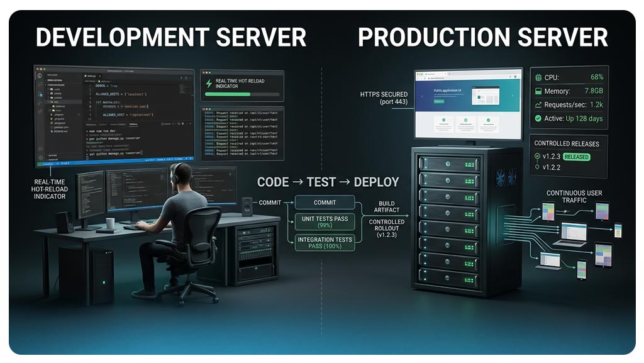
Task: Click the lightning bolt hot reload icon
Action: pos(209,84)
